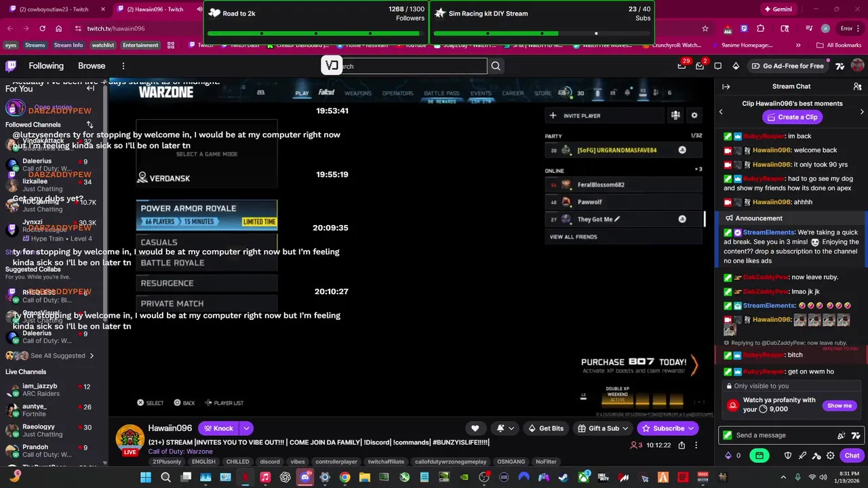868x488 pixels.
Task: Click the Knock button
Action: pyautogui.click(x=218, y=428)
